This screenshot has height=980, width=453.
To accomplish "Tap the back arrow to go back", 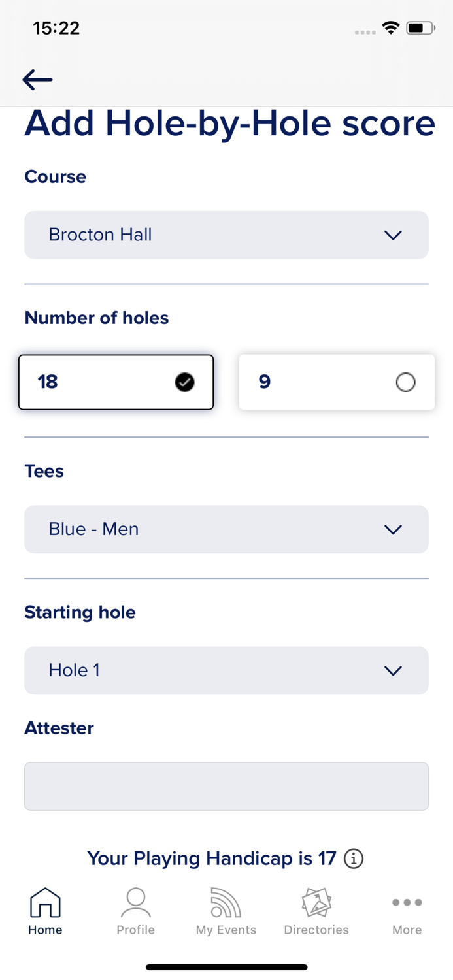I will [x=37, y=80].
